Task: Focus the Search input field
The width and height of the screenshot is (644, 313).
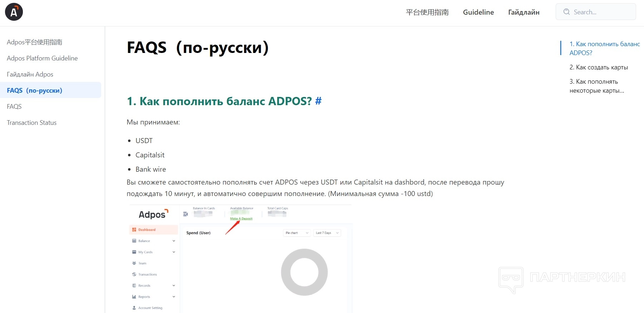Action: 596,12
